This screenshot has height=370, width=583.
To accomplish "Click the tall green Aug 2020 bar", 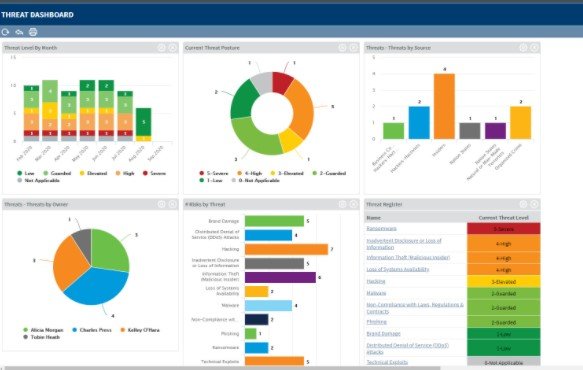I will coord(144,122).
